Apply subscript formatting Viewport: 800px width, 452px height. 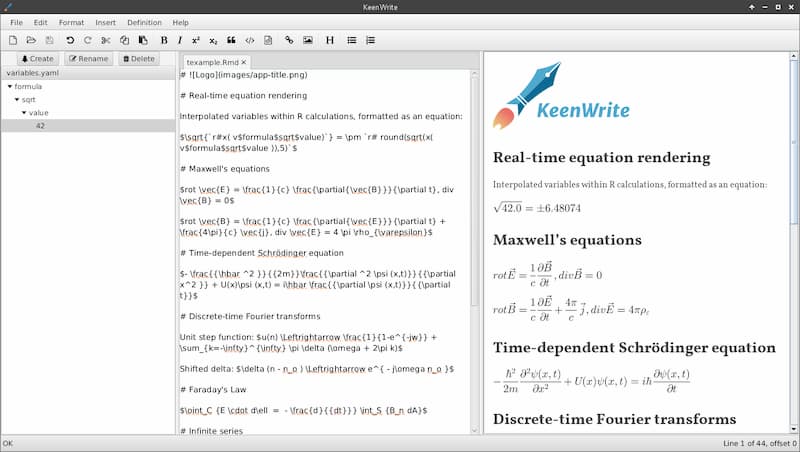pos(213,40)
